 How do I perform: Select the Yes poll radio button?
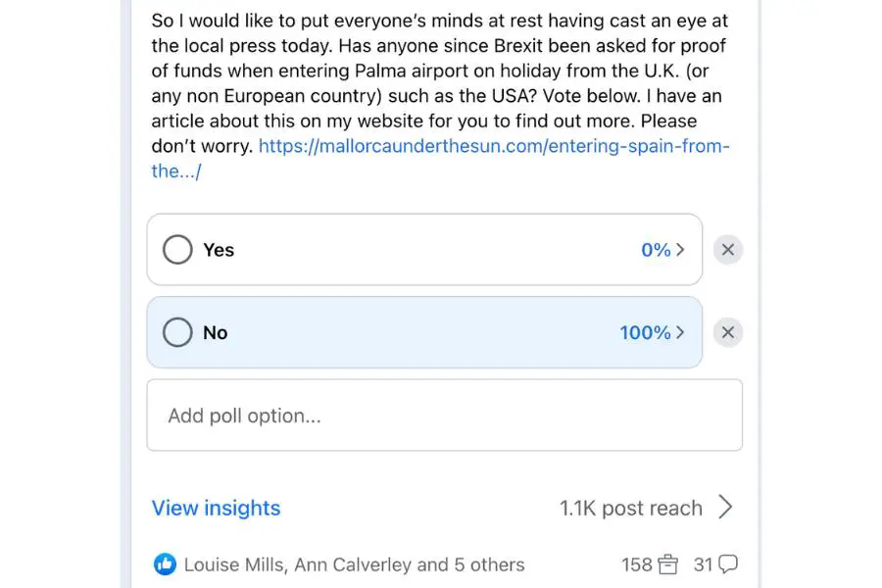177,250
